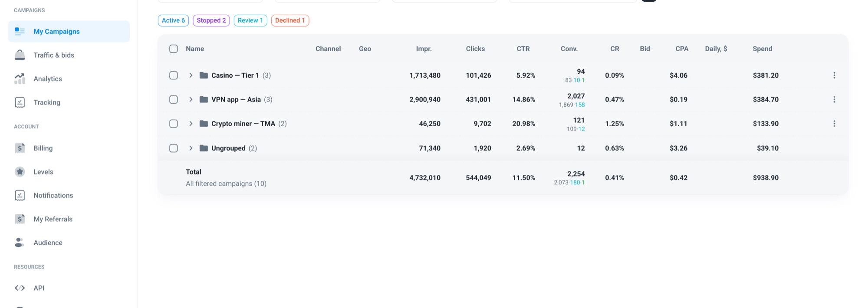Viewport: 868px width, 308px height.
Task: Click the Crypto miner — TMA folder icon
Action: 204,124
